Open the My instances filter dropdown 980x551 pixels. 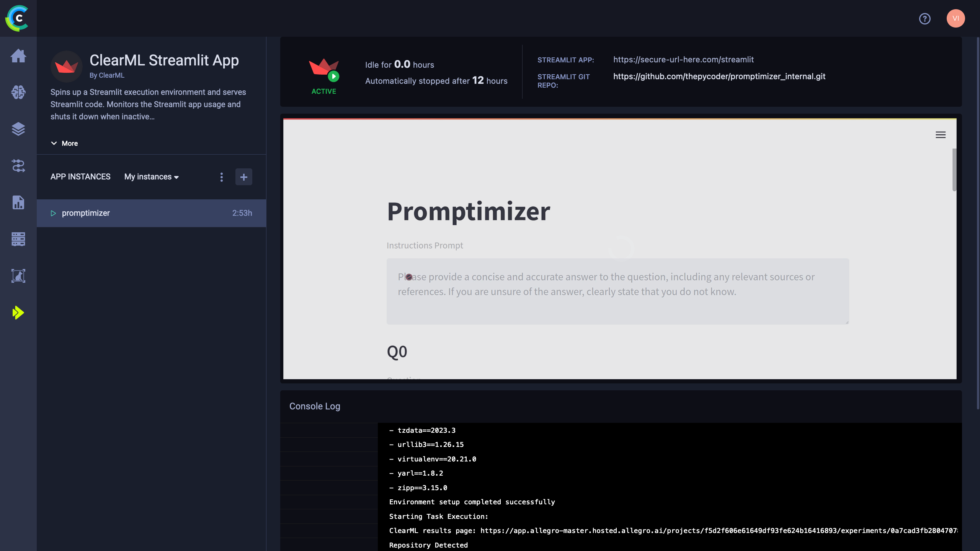[152, 177]
